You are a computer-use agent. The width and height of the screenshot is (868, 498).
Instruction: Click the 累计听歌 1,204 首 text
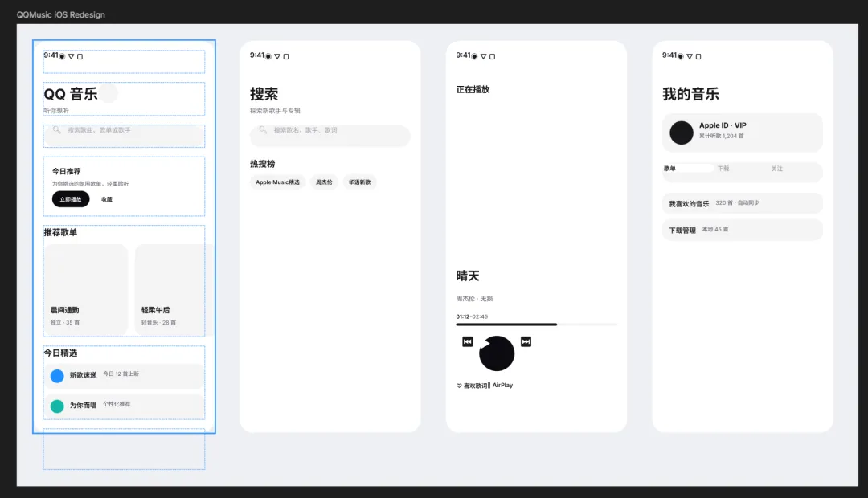[721, 136]
